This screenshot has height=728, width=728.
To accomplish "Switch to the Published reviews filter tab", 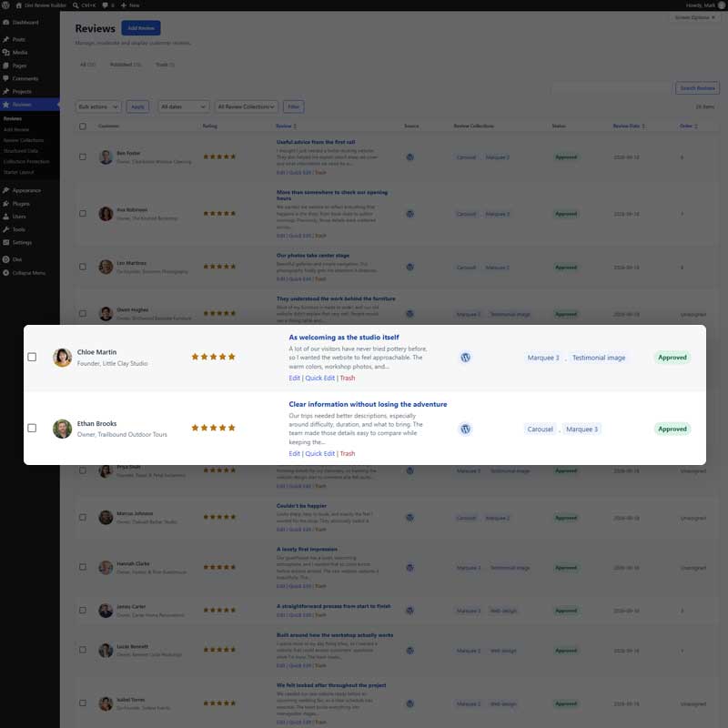I will coord(126,65).
